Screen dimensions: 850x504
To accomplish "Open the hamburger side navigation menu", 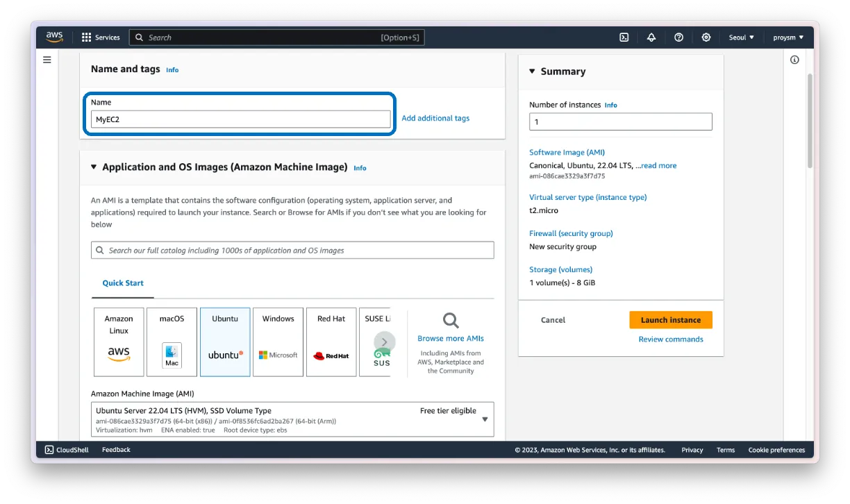I will pyautogui.click(x=47, y=60).
